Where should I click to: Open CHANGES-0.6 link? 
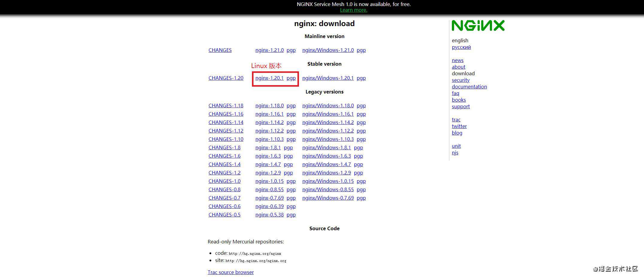(224, 206)
